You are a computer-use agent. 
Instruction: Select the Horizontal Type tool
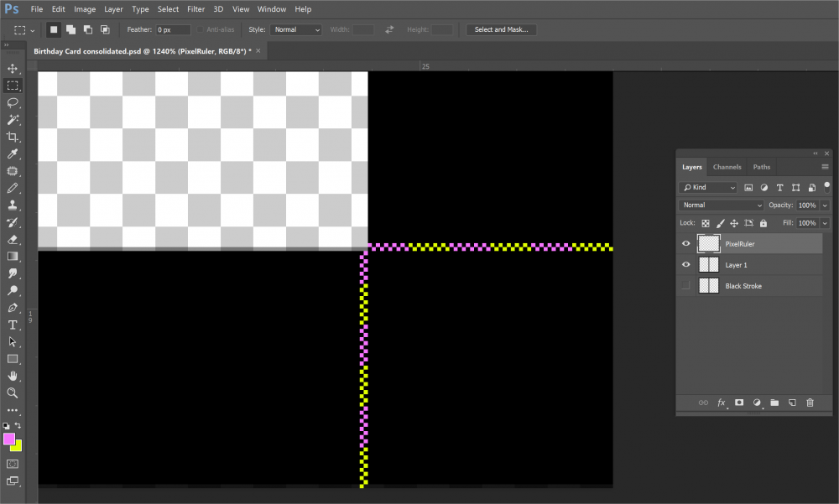13,325
